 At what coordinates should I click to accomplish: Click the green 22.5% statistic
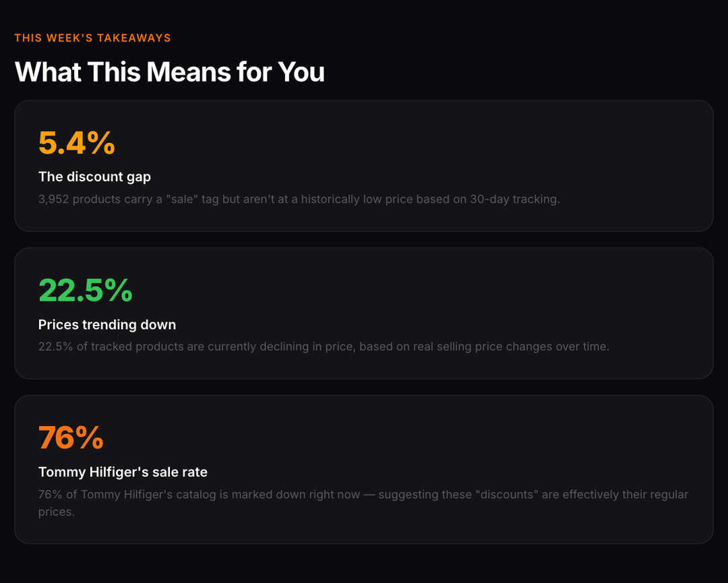pos(86,290)
